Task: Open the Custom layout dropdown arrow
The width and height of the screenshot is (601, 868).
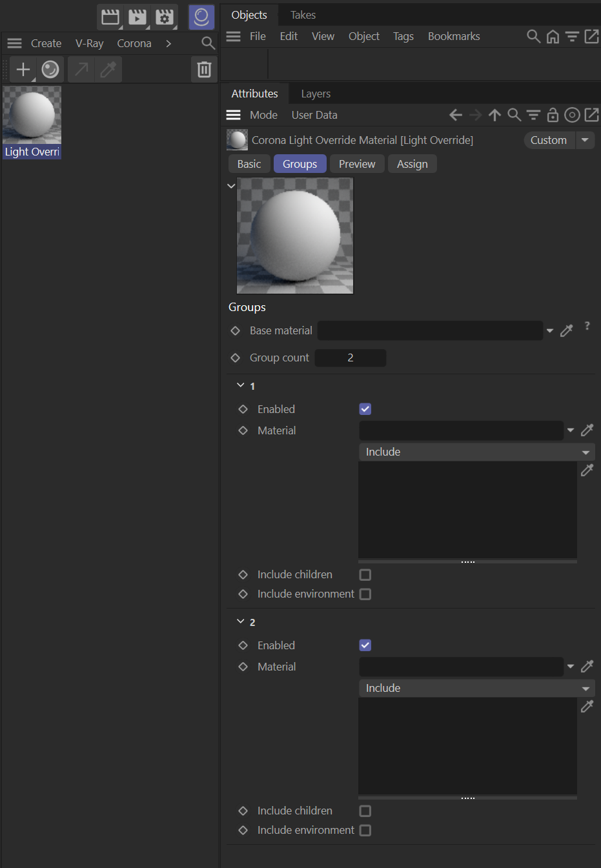Action: click(x=585, y=140)
